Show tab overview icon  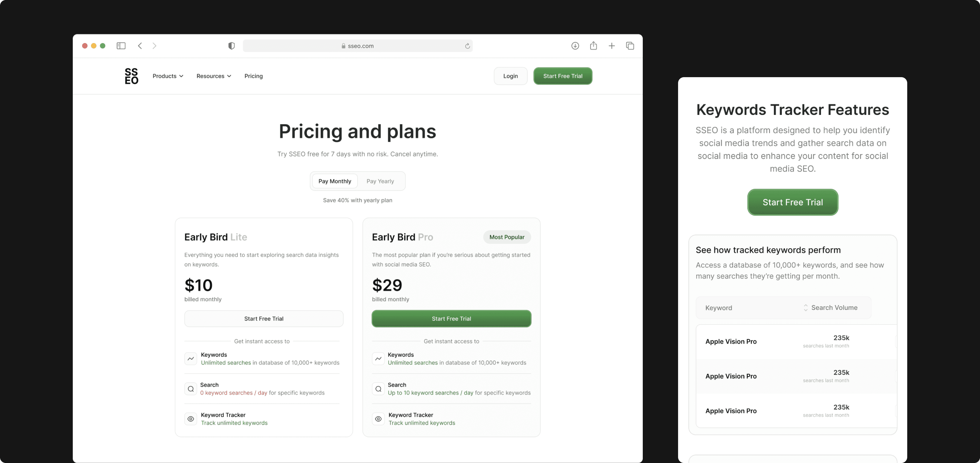630,46
